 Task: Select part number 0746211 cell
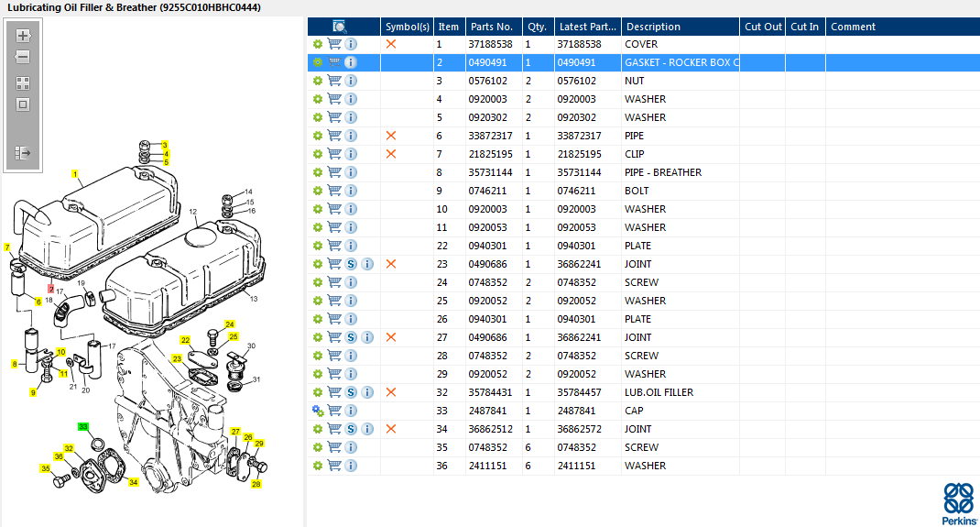pos(493,191)
